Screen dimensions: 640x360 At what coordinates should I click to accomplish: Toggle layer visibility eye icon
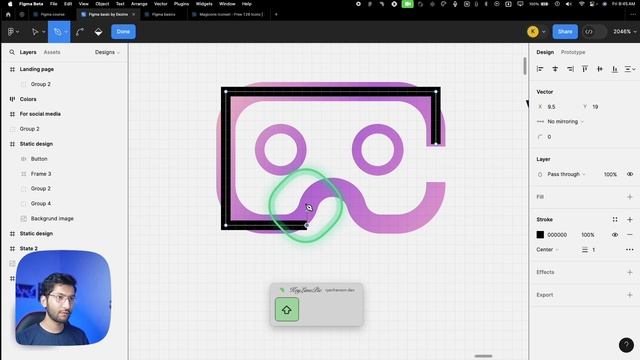coord(630,174)
